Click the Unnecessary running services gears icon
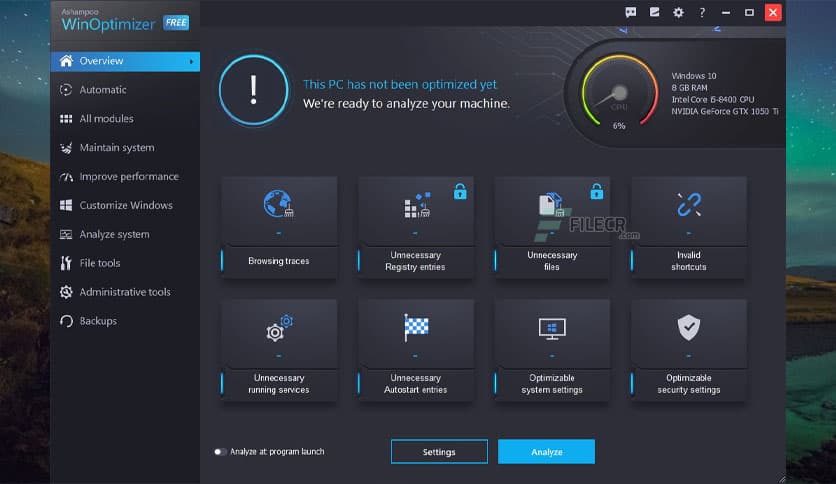The image size is (836, 484). 279,328
